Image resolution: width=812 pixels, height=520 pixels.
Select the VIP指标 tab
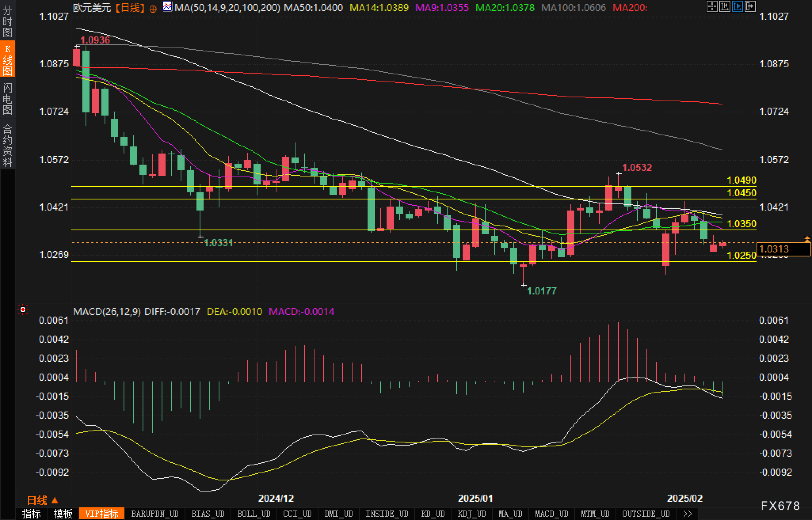(102, 514)
